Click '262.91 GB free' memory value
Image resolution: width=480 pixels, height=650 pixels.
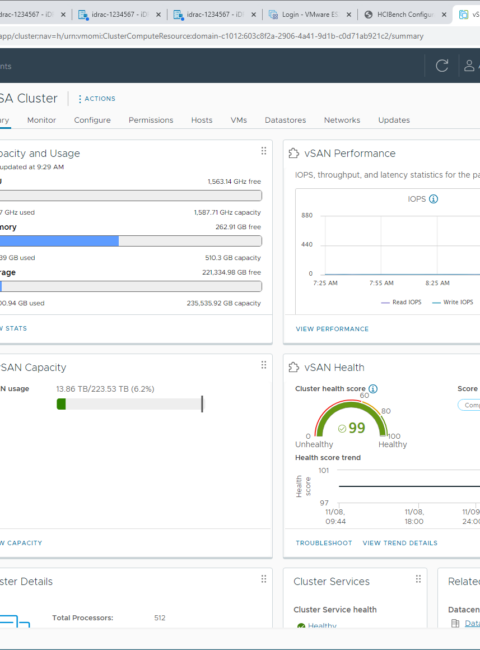238,227
